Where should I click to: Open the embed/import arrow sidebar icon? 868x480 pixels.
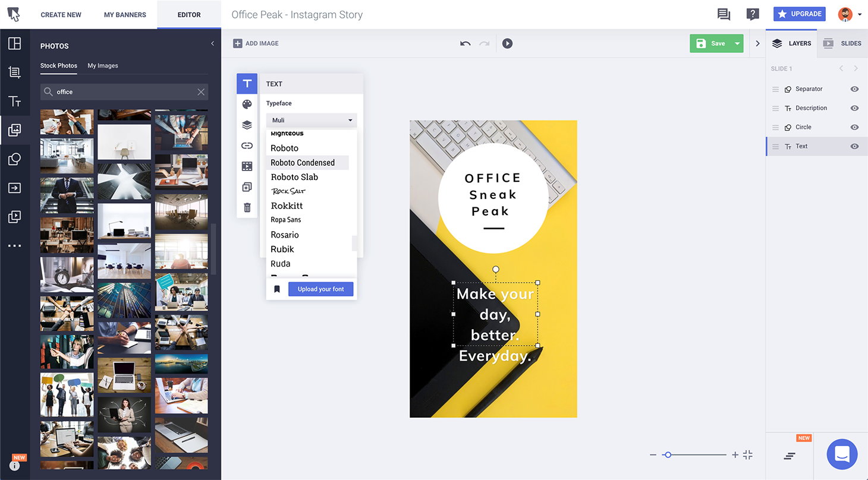pos(15,188)
